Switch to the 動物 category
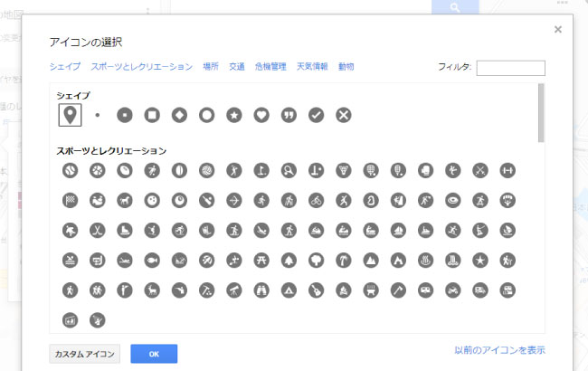The image size is (588, 371). [346, 67]
